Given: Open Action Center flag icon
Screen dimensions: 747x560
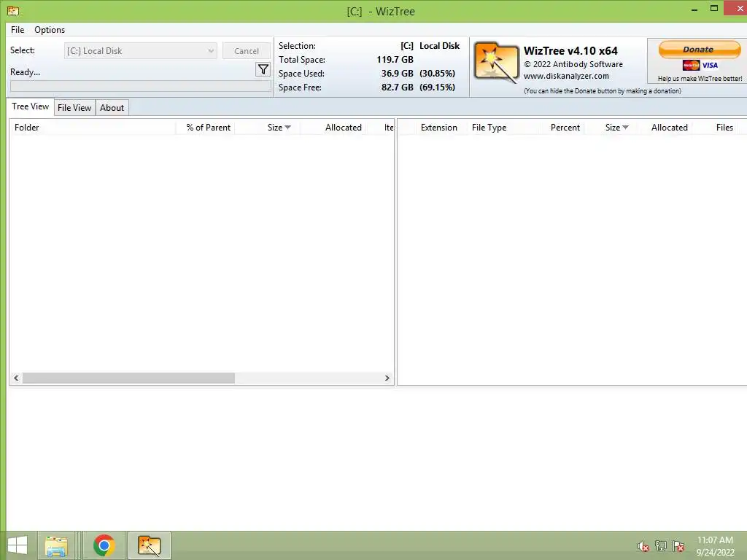Looking at the screenshot, I should pyautogui.click(x=678, y=545).
